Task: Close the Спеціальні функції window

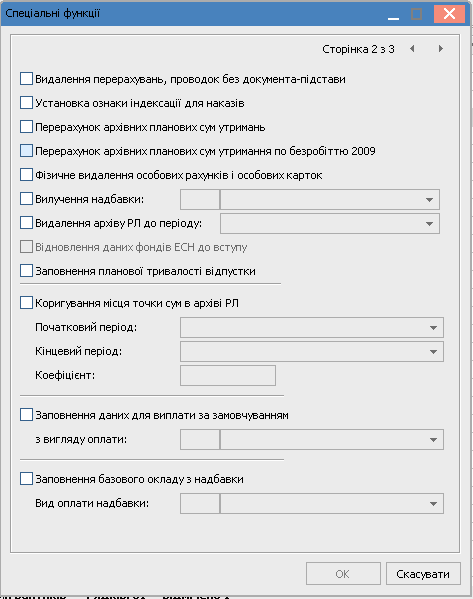Action: pos(449,14)
